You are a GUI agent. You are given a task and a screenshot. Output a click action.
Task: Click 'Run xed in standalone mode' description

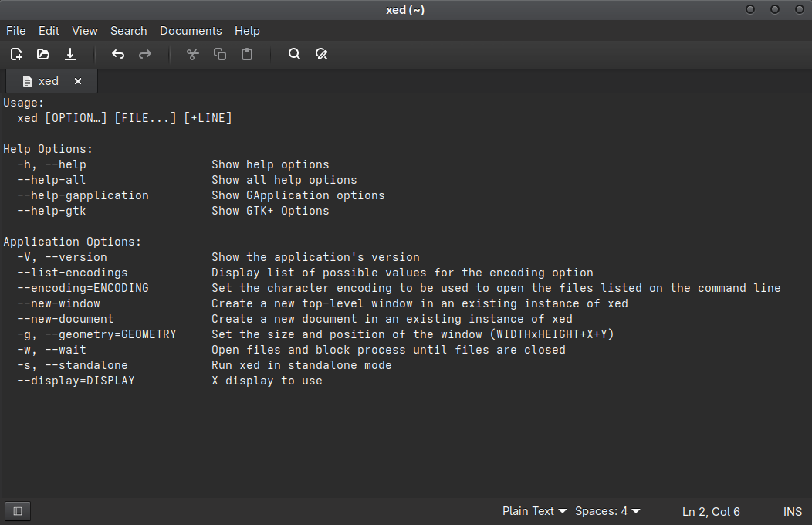tap(301, 365)
